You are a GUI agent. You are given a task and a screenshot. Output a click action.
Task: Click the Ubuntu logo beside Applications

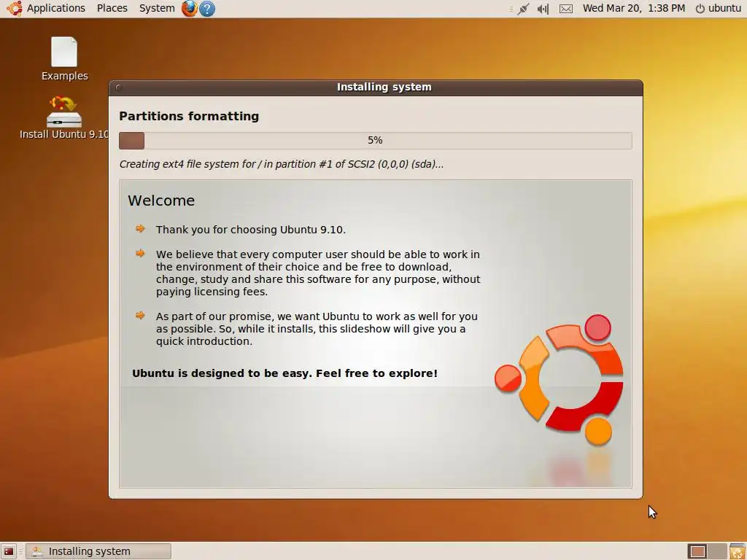[15, 8]
